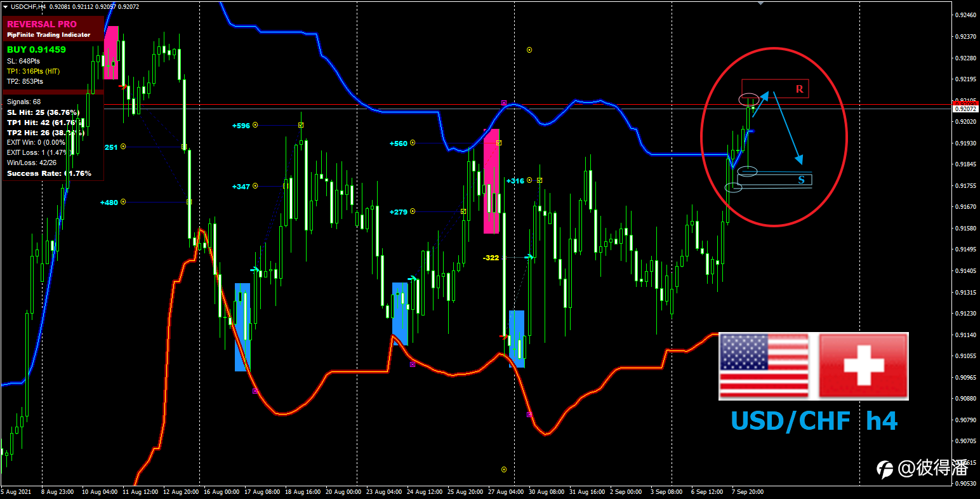Click the PipFinite Trading Indicator subtitle

[x=49, y=35]
